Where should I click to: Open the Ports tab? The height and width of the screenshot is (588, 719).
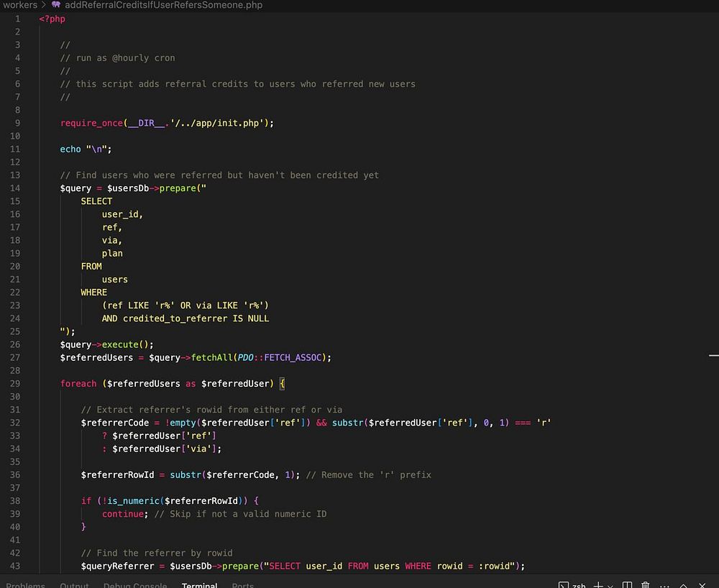coord(242,585)
